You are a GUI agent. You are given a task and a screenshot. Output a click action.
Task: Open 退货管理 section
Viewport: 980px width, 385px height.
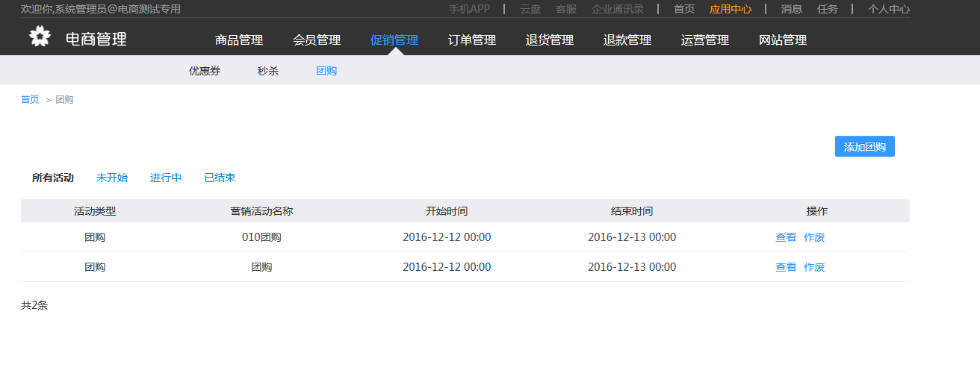coord(550,40)
